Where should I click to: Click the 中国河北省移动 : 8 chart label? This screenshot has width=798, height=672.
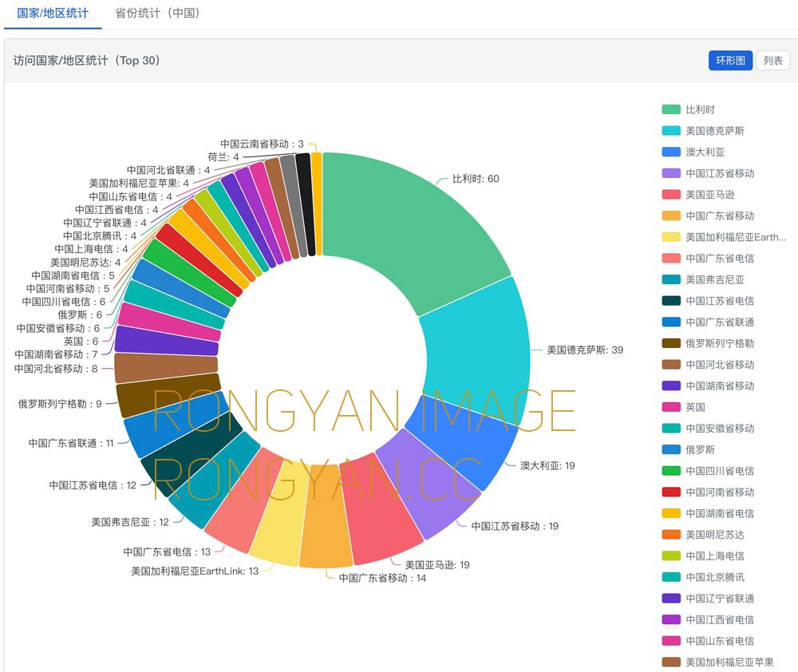(x=56, y=368)
